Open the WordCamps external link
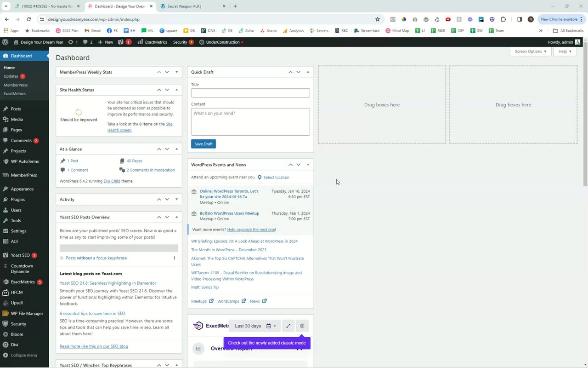Viewport: 588px width, 368px height. coord(232,301)
